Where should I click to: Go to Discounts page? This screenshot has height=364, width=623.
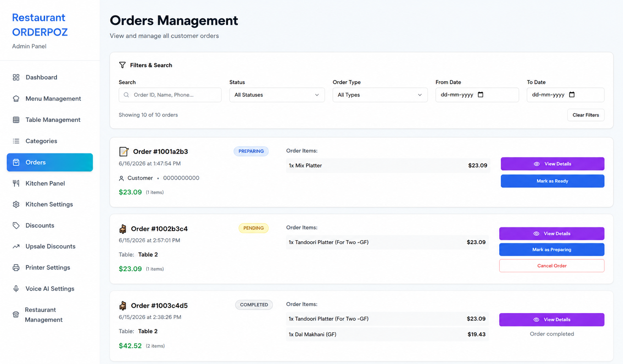click(50, 225)
